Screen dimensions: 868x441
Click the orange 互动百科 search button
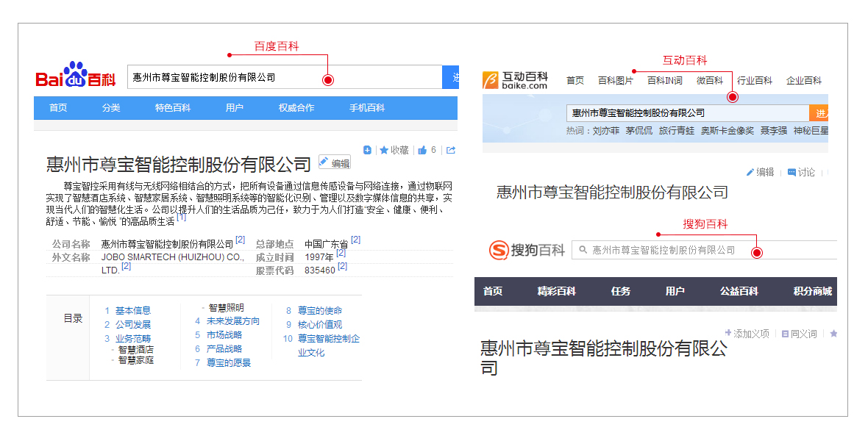click(819, 113)
